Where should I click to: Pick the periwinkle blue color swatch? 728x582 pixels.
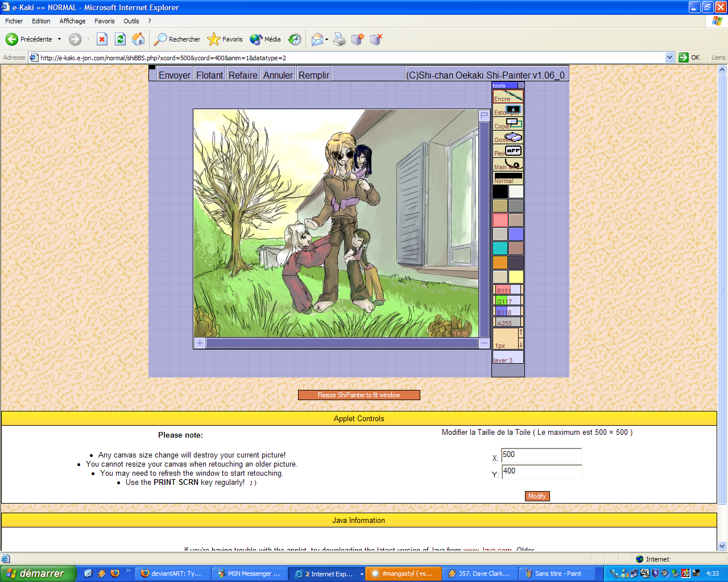click(516, 234)
